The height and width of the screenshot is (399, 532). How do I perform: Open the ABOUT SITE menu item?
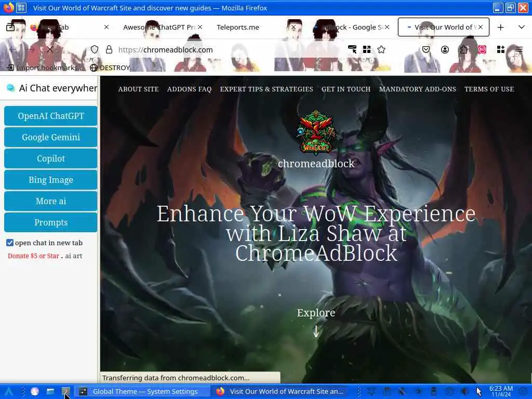[138, 89]
